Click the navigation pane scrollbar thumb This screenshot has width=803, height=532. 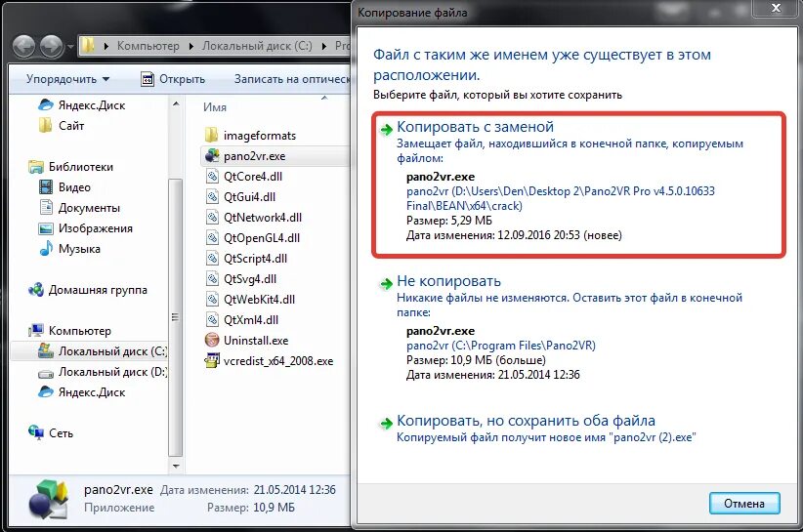pyautogui.click(x=176, y=317)
